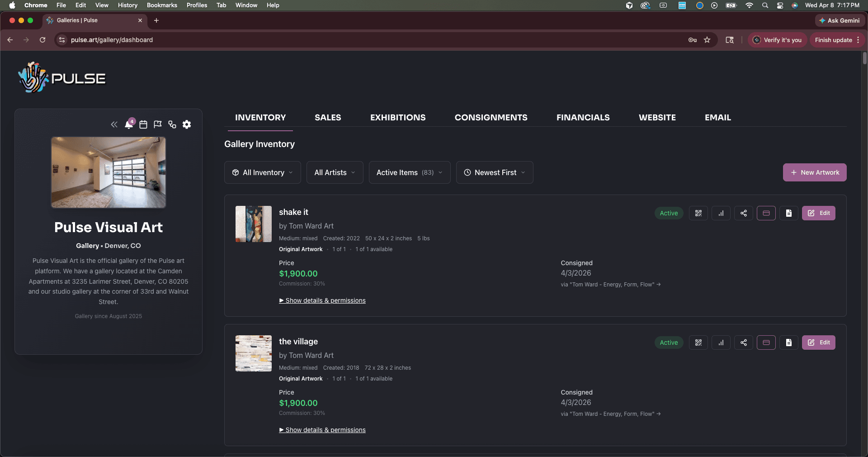Click the flag icon above the gallery profile
Screen dimensions: 868x457
coord(157,125)
